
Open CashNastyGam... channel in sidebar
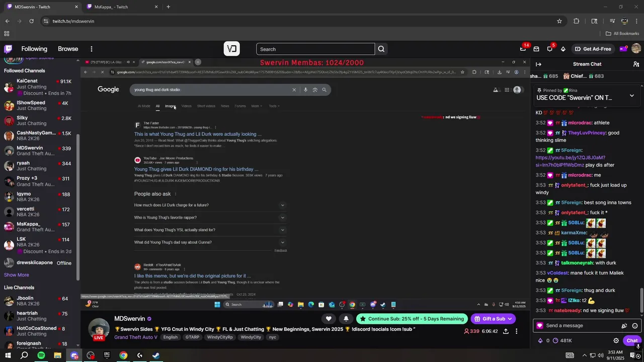(x=38, y=136)
